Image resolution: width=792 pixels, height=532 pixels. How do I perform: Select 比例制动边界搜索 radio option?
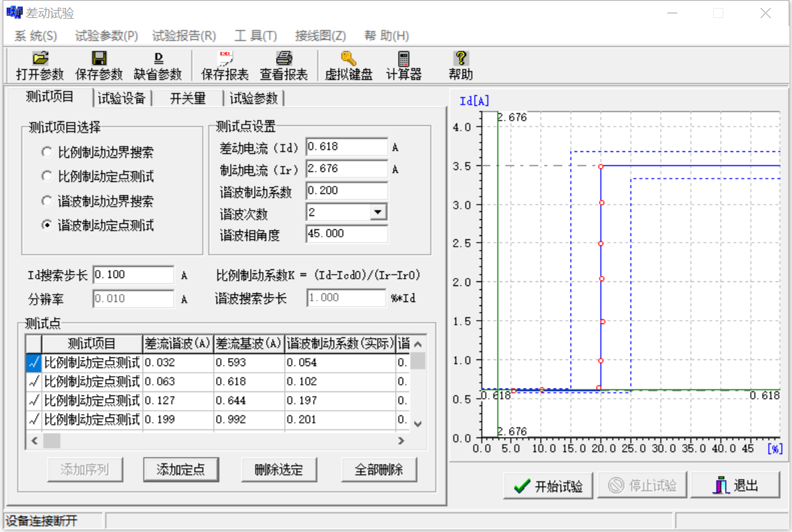(x=46, y=151)
